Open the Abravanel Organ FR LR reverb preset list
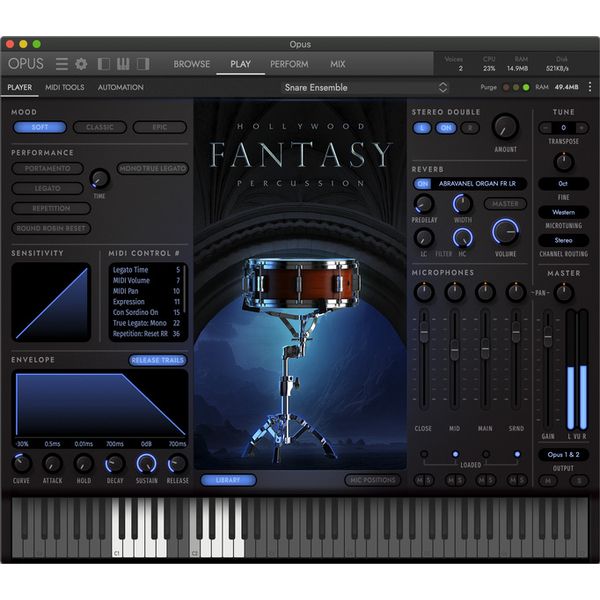 [479, 184]
